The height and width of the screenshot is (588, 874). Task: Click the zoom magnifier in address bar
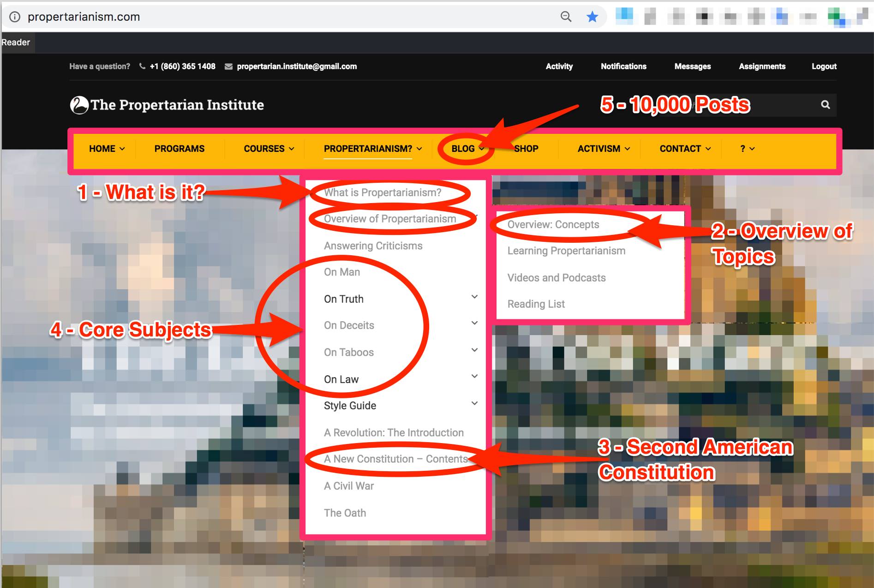pos(566,17)
